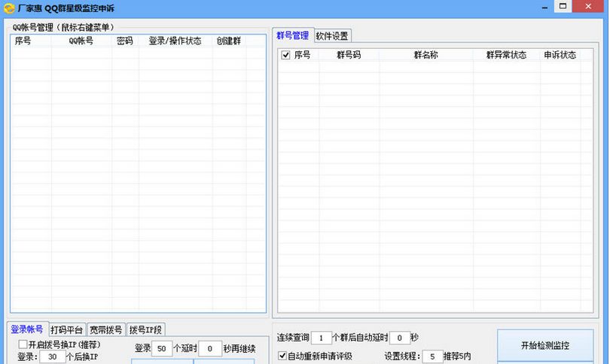Click the 延时 seconds field after 个延时
The image size is (610, 364).
click(210, 348)
